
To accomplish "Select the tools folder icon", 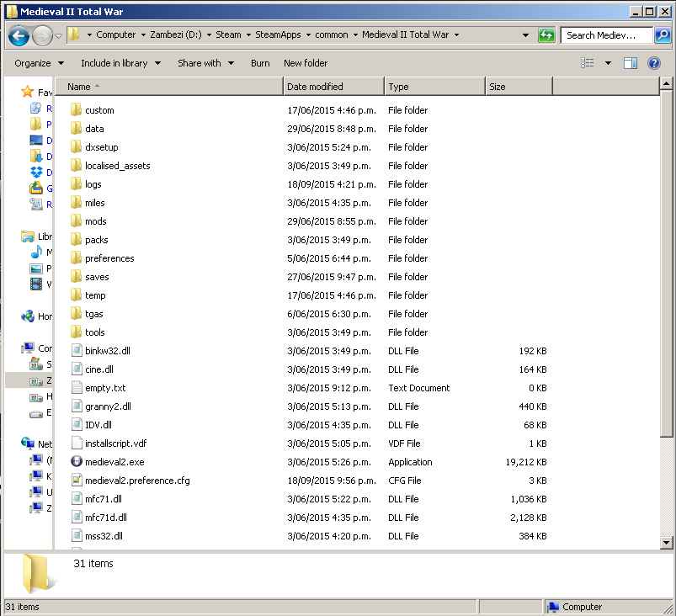I will 76,332.
